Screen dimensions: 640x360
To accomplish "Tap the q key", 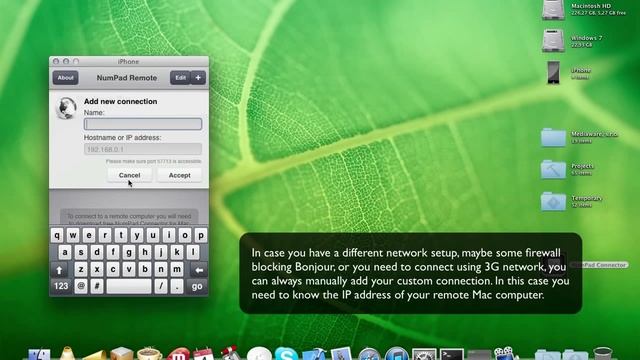I will pyautogui.click(x=57, y=236).
